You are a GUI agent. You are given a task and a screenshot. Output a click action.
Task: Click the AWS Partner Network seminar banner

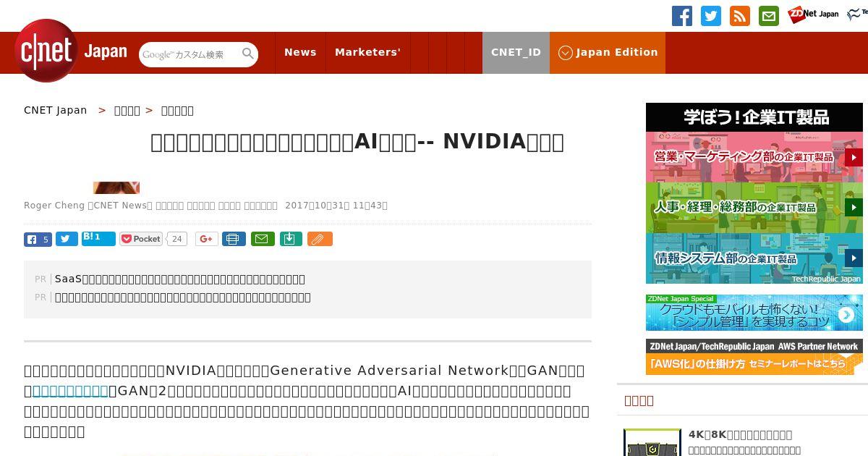(x=754, y=357)
